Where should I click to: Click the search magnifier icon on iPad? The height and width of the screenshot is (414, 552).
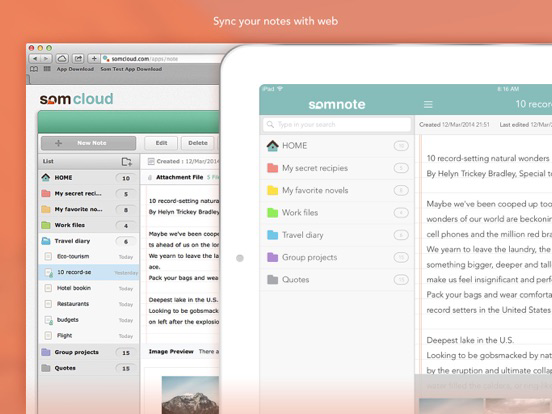[270, 124]
